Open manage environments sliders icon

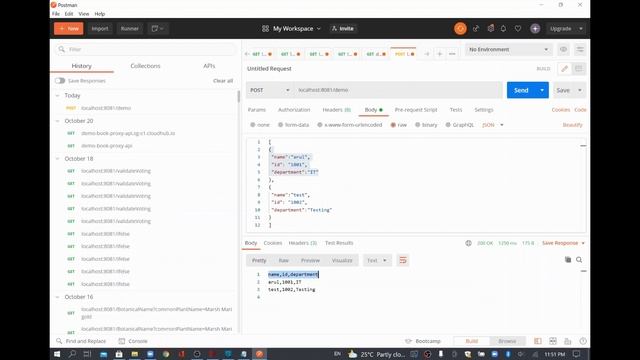click(580, 49)
